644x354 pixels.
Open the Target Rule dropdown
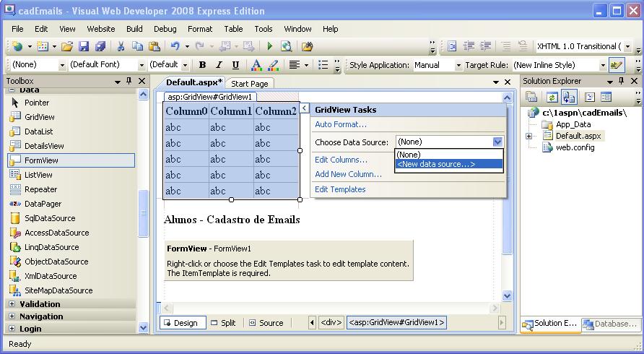pyautogui.click(x=603, y=65)
